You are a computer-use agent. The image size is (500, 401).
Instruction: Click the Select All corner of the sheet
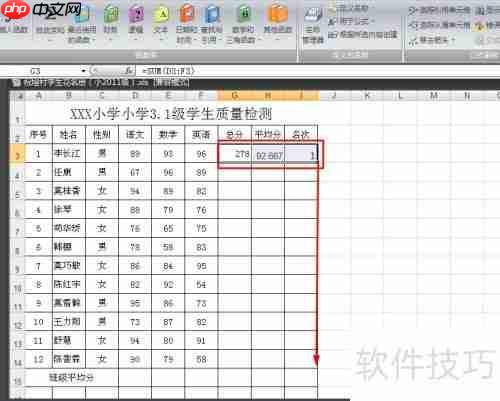tap(17, 96)
